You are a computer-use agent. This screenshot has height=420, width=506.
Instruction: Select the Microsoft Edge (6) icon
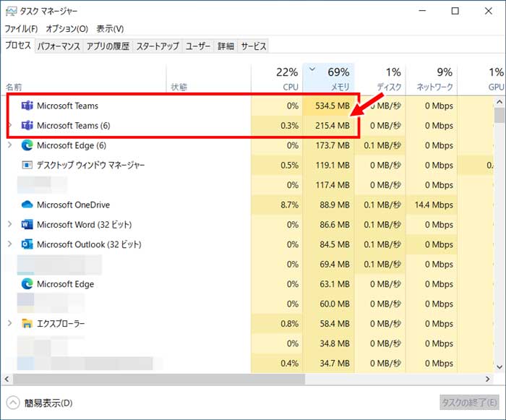tap(27, 145)
